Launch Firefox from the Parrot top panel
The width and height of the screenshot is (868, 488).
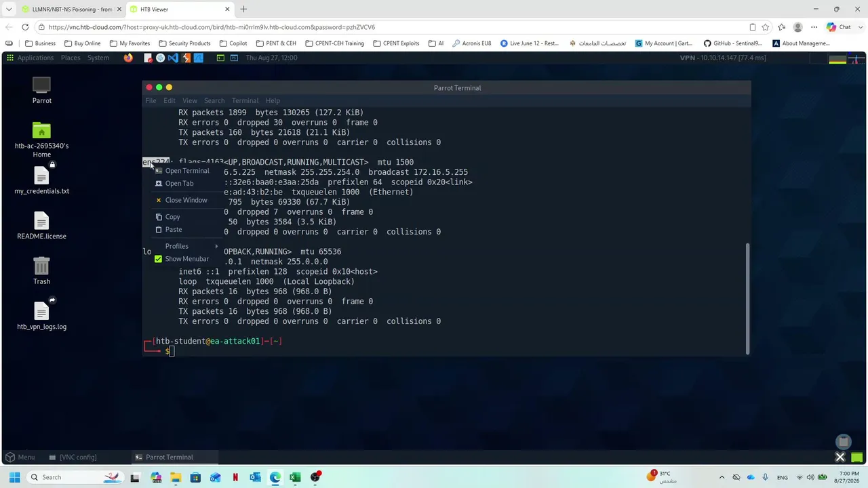click(128, 58)
